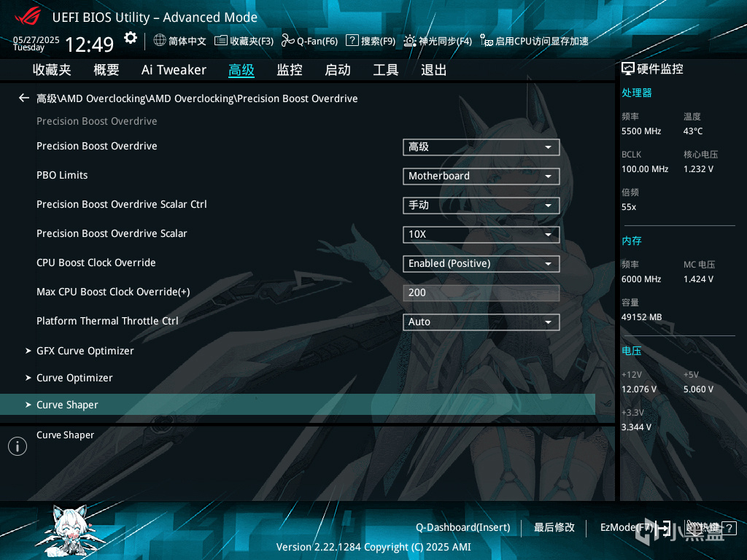The image size is (747, 560).
Task: Switch to the 收藏夹 tab
Action: [52, 70]
